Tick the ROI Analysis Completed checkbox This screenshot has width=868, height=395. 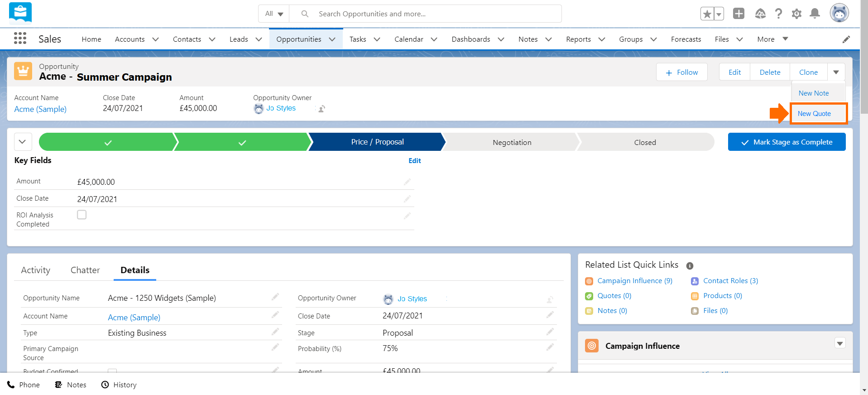tap(82, 215)
